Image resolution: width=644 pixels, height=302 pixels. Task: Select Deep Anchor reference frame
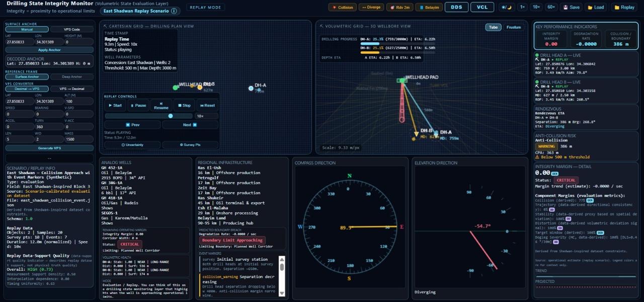pyautogui.click(x=72, y=77)
